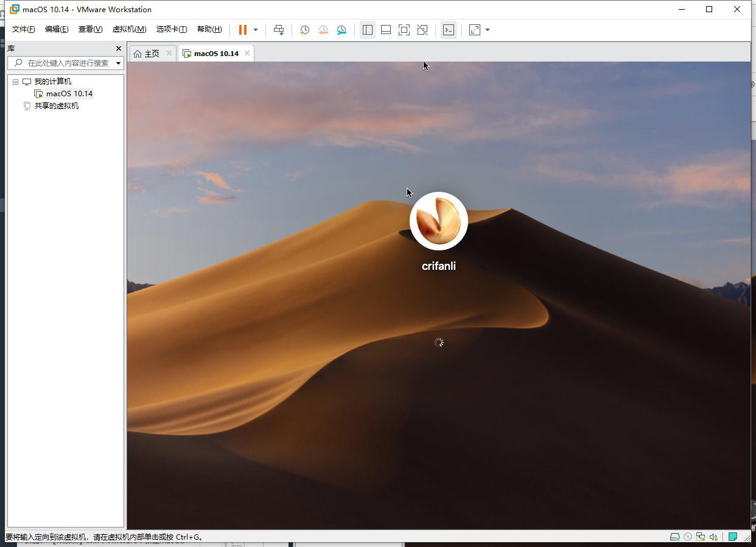Image resolution: width=756 pixels, height=547 pixels.
Task: Toggle the thumbnail bar view icon
Action: 386,30
